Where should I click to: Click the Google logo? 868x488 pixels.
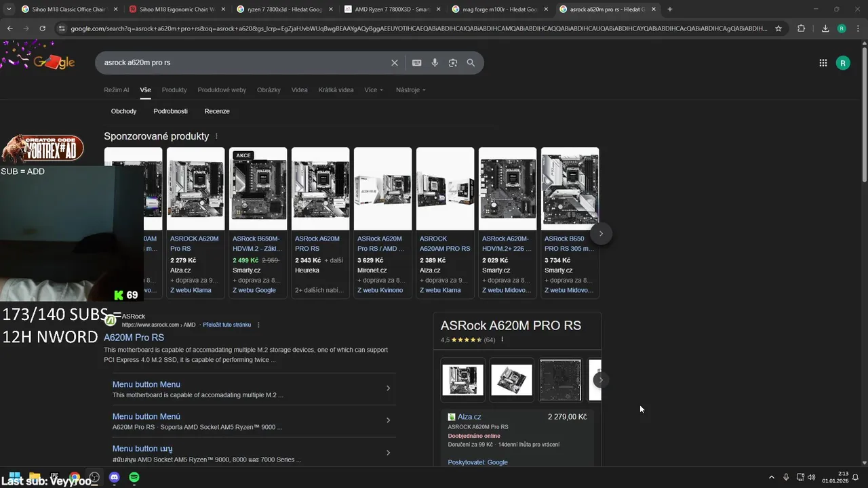point(54,62)
